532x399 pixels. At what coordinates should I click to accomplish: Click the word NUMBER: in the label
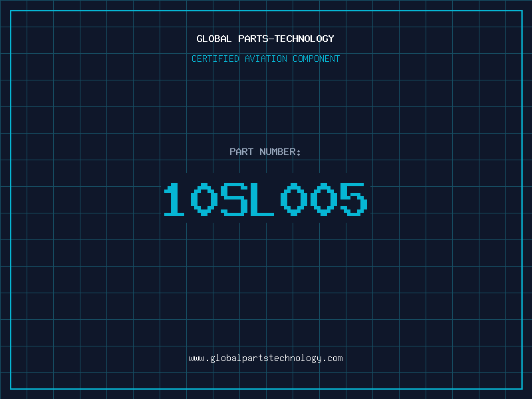pos(280,152)
